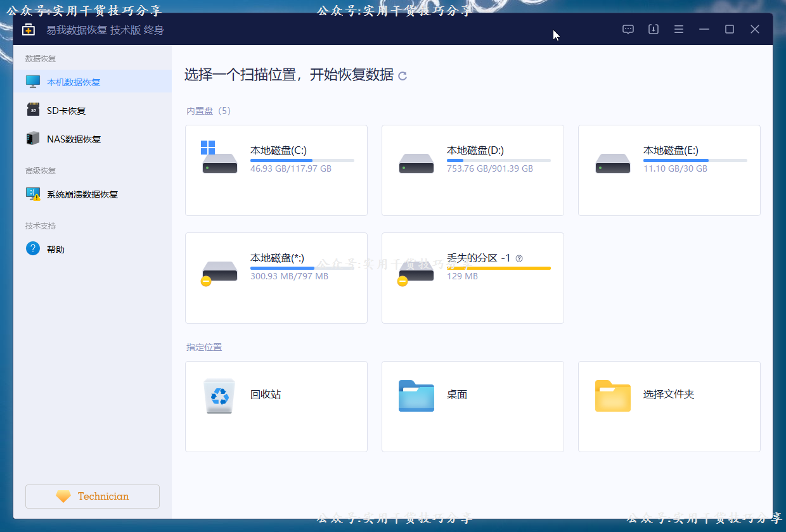Select the 本地磁盘(*:) hidden partition
Screen dimensions: 786x532
(276, 278)
